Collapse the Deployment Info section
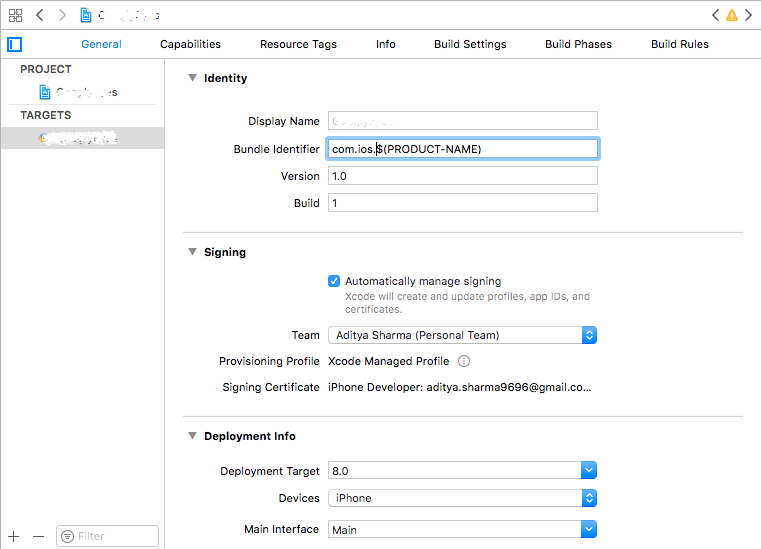The height and width of the screenshot is (549, 761). (x=193, y=436)
